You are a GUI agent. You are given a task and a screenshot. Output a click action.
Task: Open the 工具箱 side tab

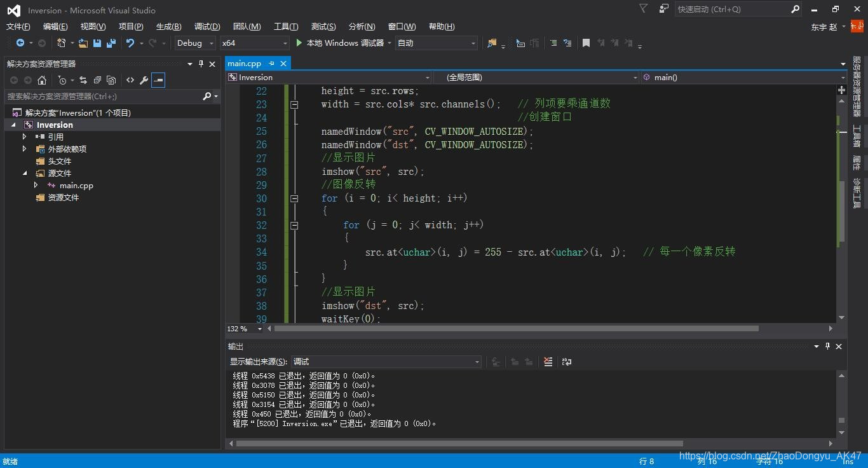857,136
